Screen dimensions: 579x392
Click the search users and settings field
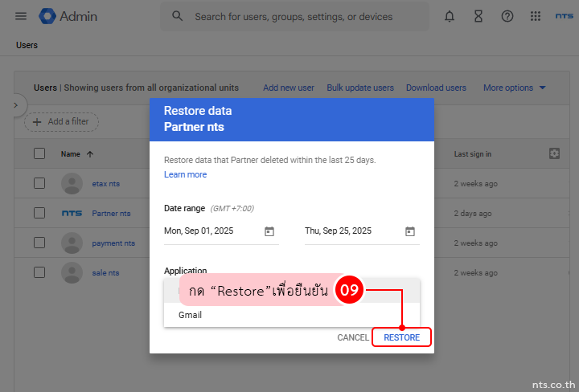(x=306, y=16)
